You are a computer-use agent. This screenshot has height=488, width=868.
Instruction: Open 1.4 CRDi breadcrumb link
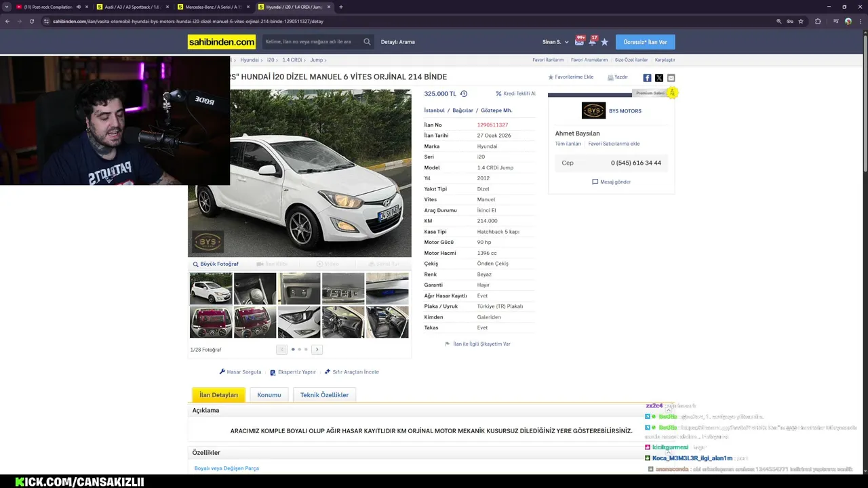tap(292, 60)
